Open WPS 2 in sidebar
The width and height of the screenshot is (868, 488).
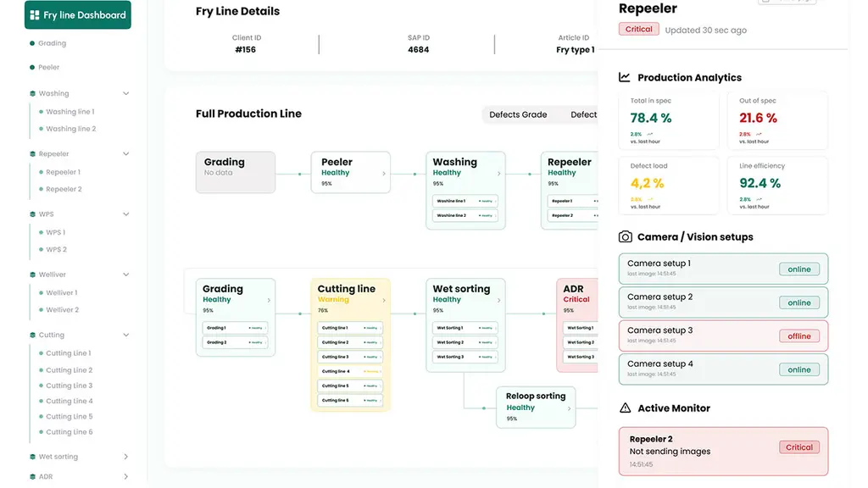(57, 250)
